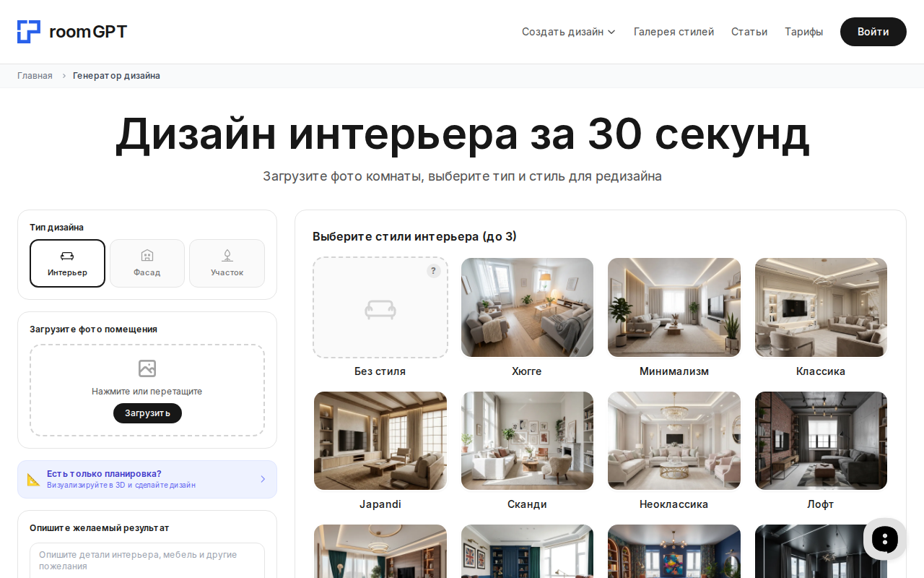Click the Войти button
This screenshot has height=578, width=924.
(873, 31)
